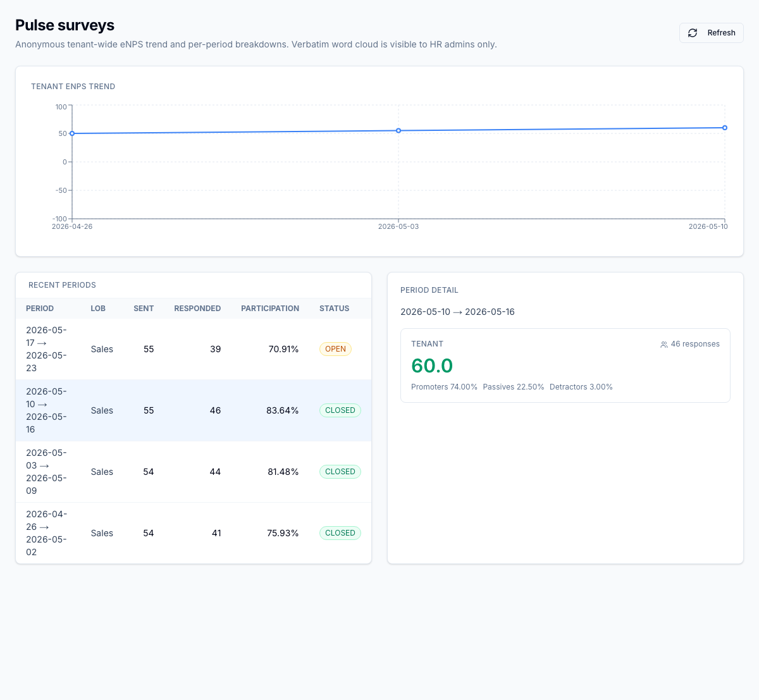Click the 2026-05-03 data point on trend chart
Image resolution: width=759 pixels, height=700 pixels.
point(398,131)
